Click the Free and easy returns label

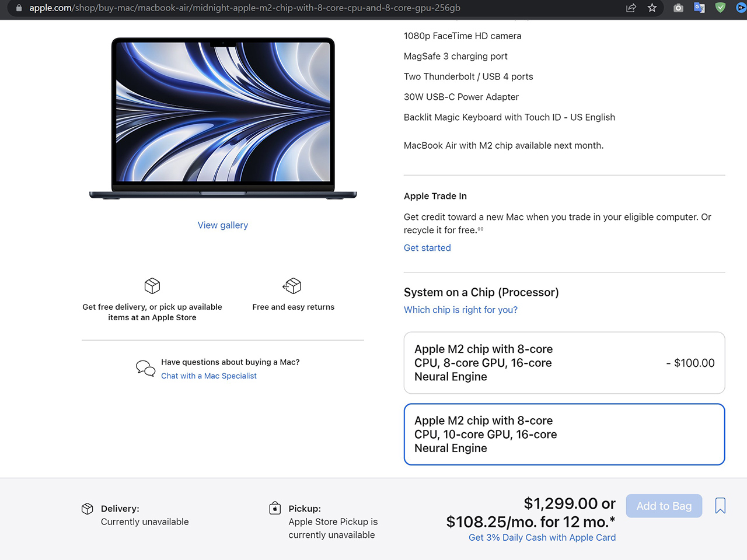click(294, 307)
